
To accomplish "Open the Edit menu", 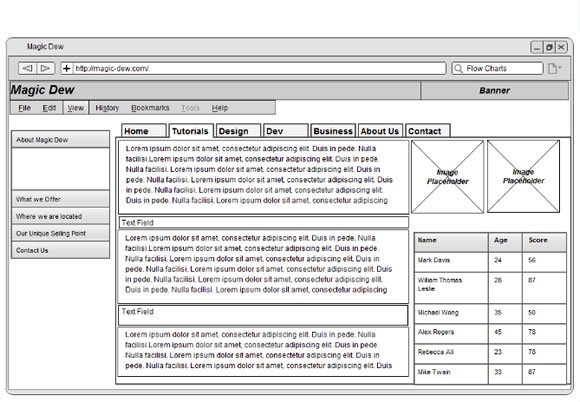I will (x=49, y=108).
